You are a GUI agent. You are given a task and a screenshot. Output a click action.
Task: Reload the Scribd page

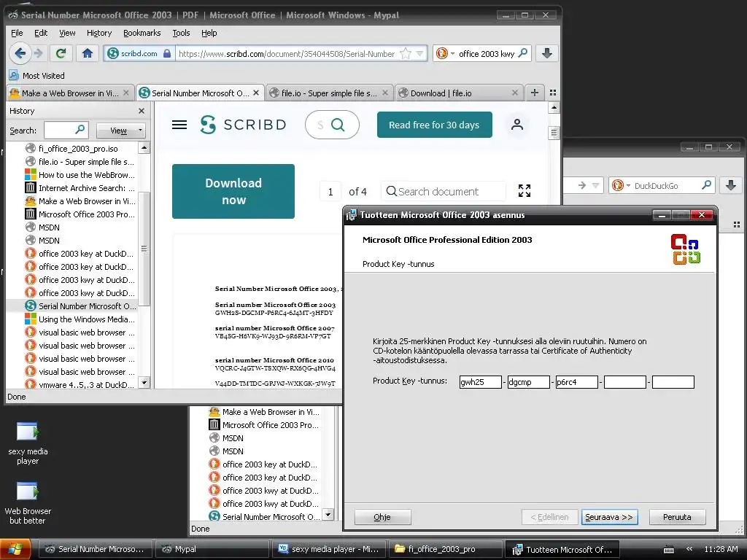click(x=61, y=53)
